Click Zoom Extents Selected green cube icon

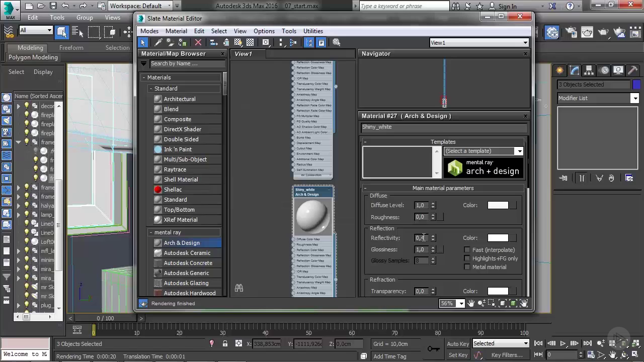[513, 303]
